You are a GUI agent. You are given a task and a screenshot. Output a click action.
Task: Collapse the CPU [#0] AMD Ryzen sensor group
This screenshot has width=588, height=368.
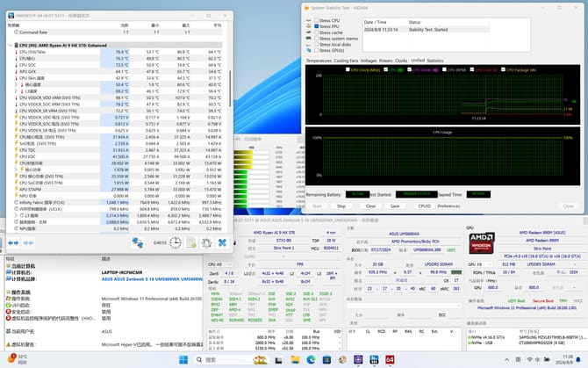tap(11, 44)
